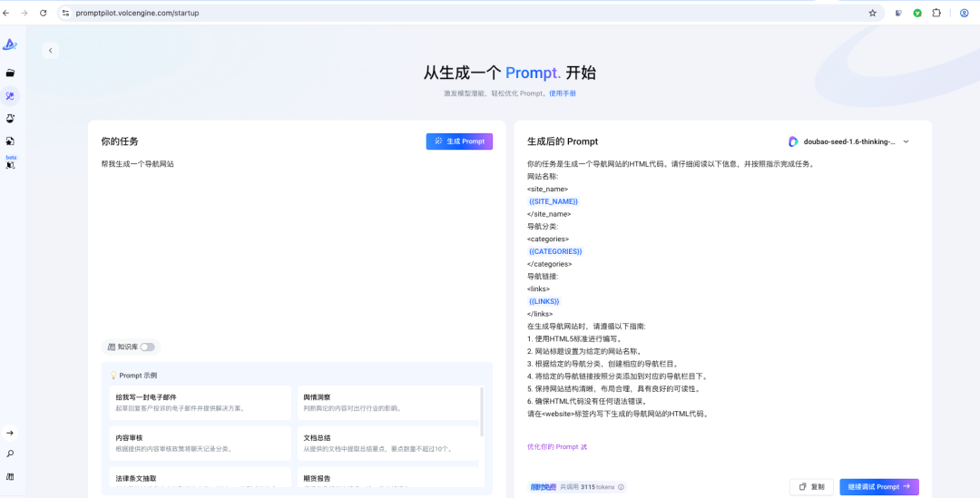Click the 生成 Prompt button
The width and height of the screenshot is (980, 498).
pyautogui.click(x=459, y=142)
